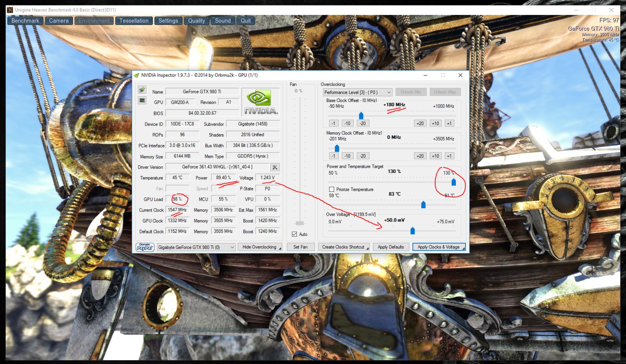Click Base Clock Offset -1 button
The height and width of the screenshot is (364, 626).
(x=334, y=123)
